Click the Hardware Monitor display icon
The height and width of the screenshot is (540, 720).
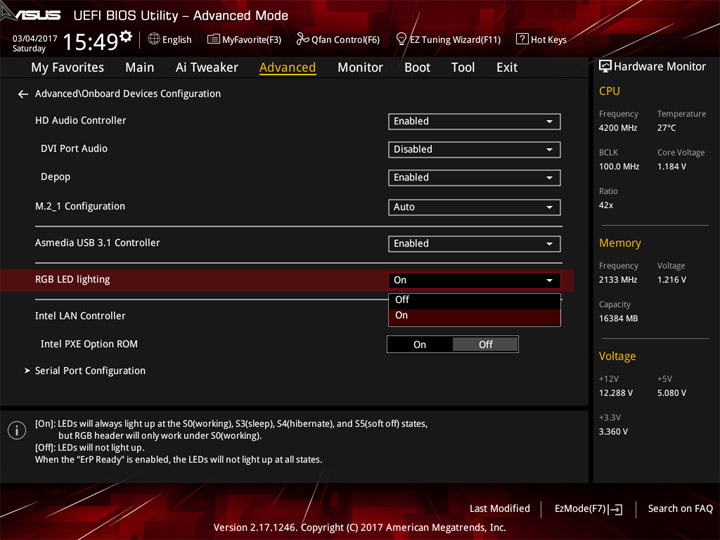(605, 67)
